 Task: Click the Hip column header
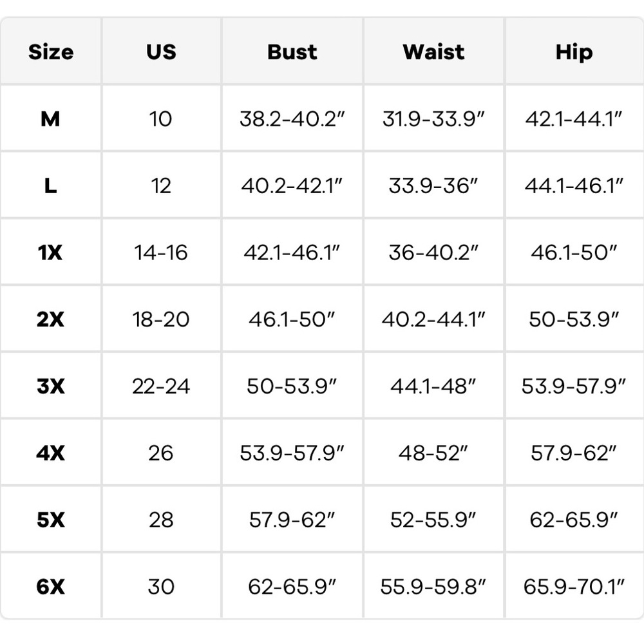click(574, 52)
